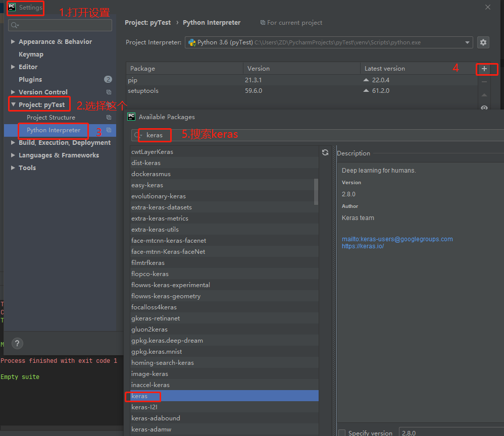Expand Appearance & Behavior section

[13, 41]
